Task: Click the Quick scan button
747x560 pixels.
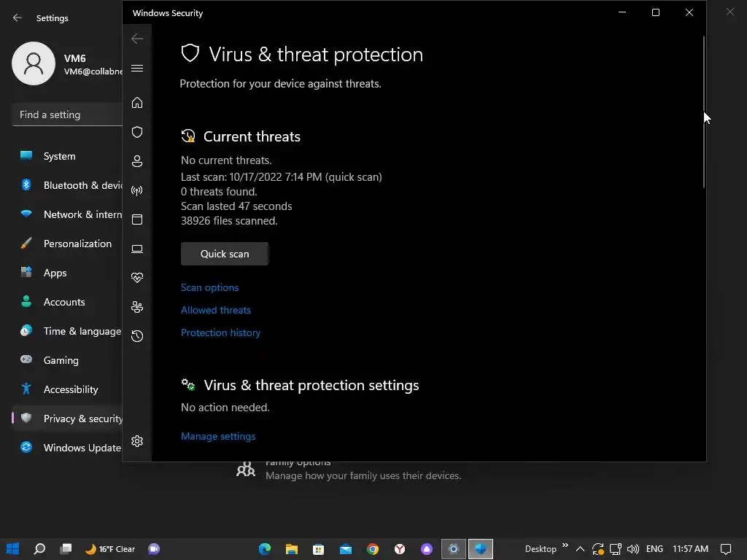Action: click(x=225, y=254)
